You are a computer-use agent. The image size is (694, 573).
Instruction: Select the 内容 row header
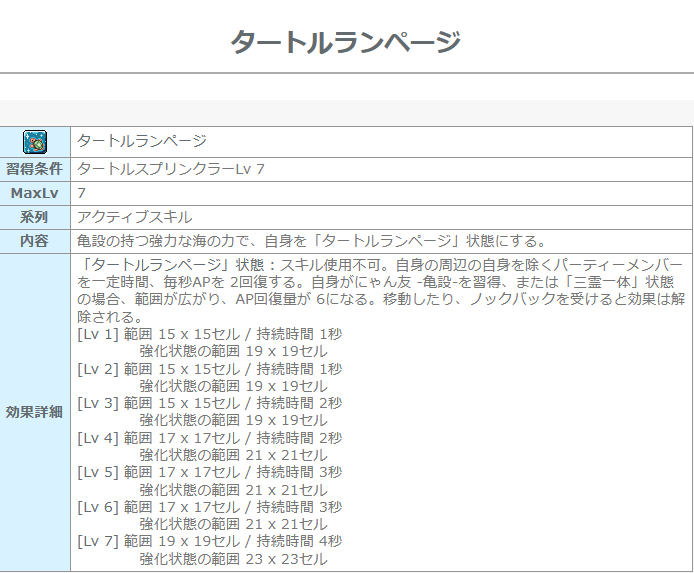(x=35, y=241)
